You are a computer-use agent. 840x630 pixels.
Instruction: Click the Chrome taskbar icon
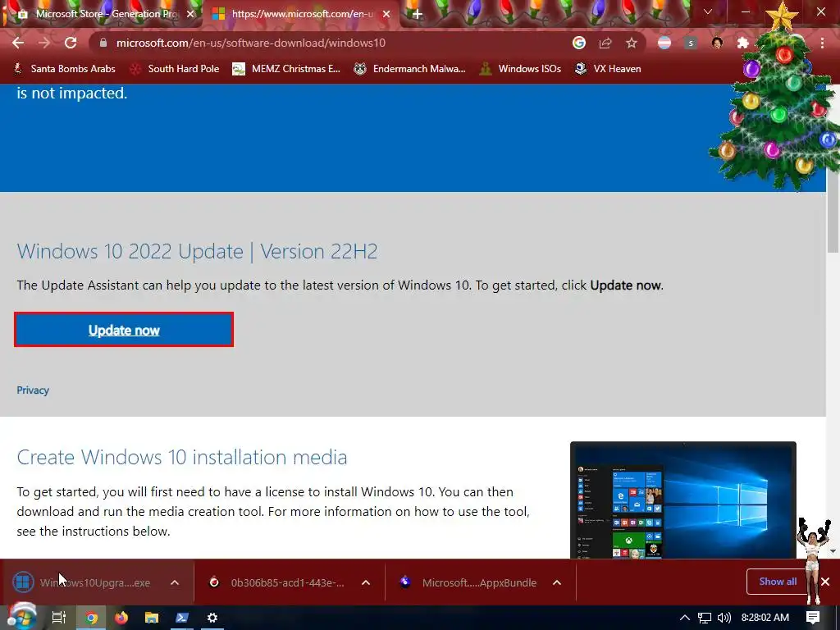92,618
